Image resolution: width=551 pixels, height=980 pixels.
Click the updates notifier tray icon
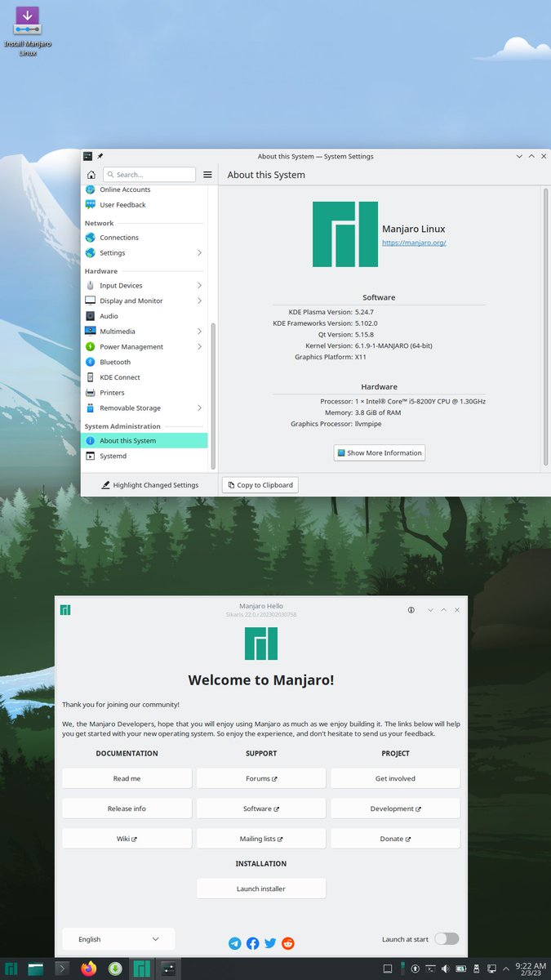pyautogui.click(x=415, y=969)
